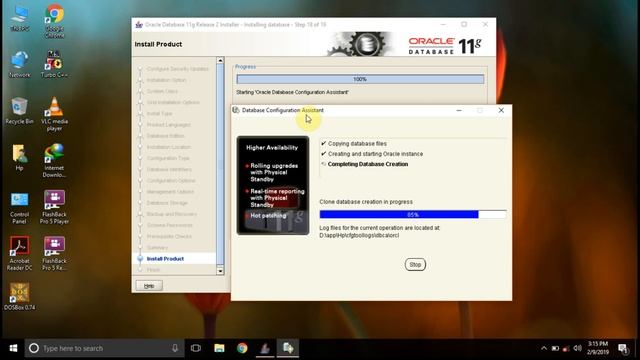Open clock and calendar flyout
This screenshot has width=640, height=360.
598,348
